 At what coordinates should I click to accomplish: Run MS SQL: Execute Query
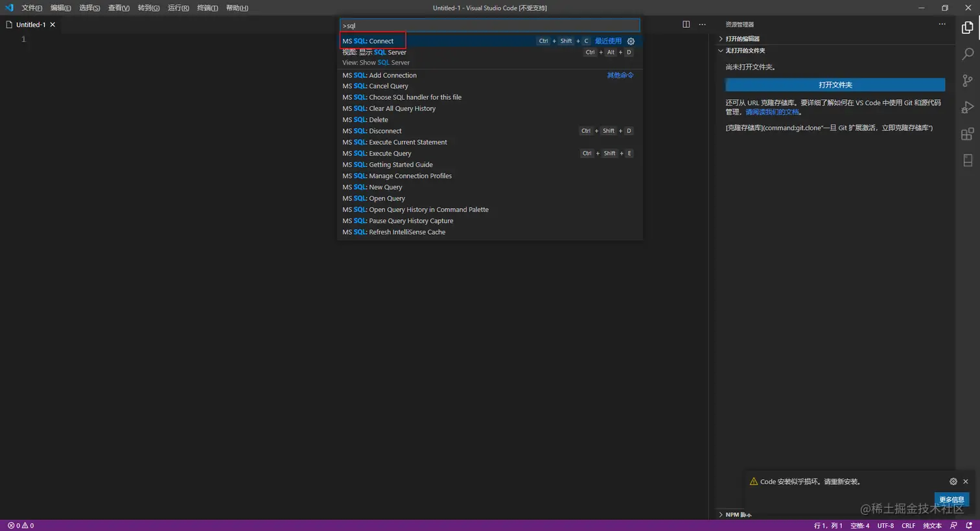coord(490,154)
